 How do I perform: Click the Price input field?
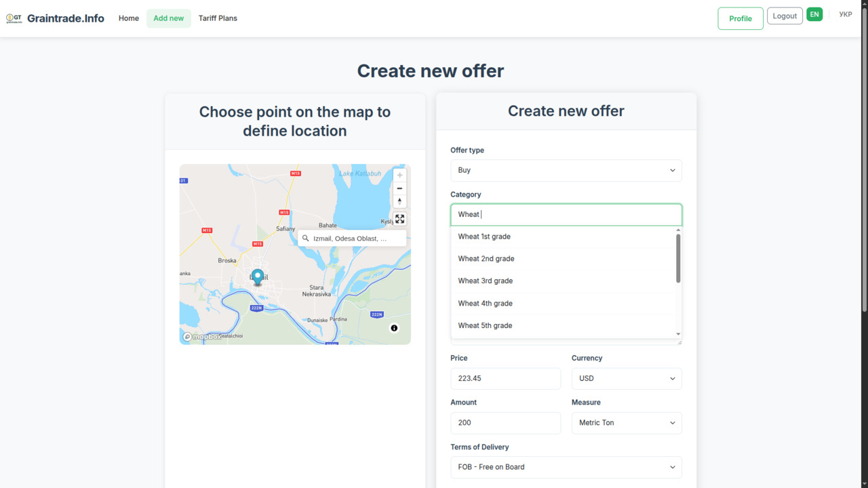505,378
